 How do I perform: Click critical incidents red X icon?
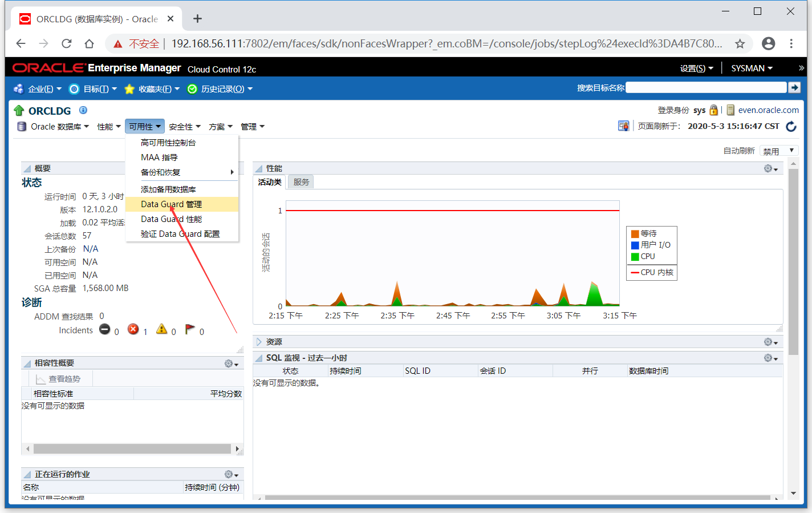pyautogui.click(x=133, y=329)
